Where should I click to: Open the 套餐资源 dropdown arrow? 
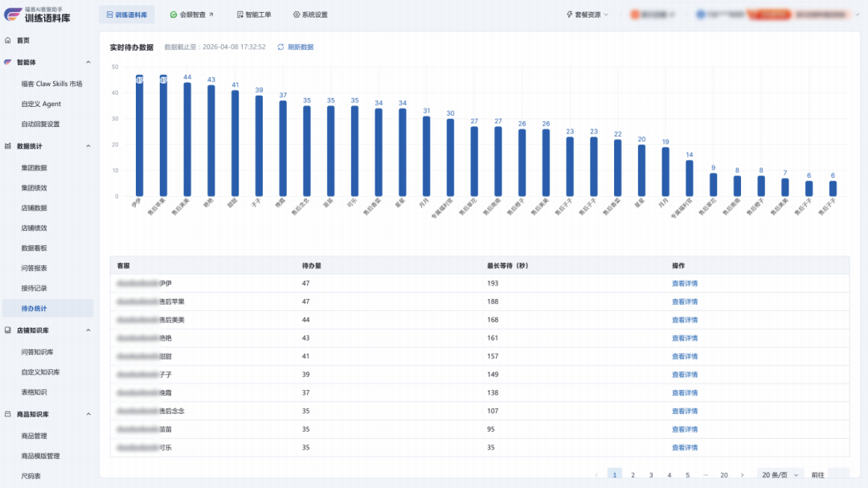point(606,15)
